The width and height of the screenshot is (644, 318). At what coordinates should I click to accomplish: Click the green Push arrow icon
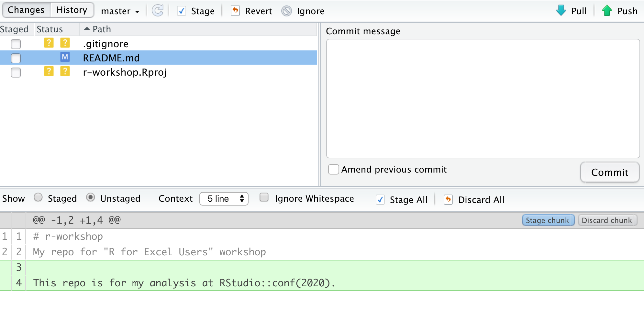click(x=607, y=11)
